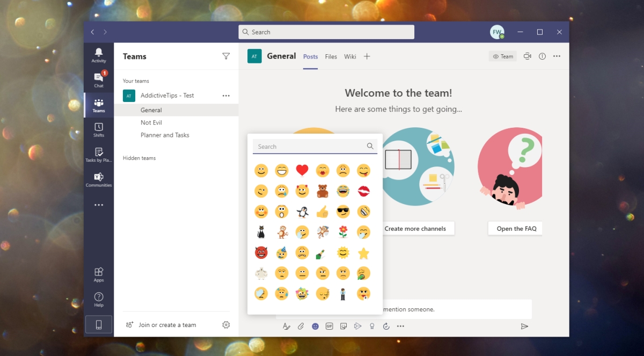The height and width of the screenshot is (356, 644).
Task: Open Shifts app in sidebar
Action: tap(99, 130)
